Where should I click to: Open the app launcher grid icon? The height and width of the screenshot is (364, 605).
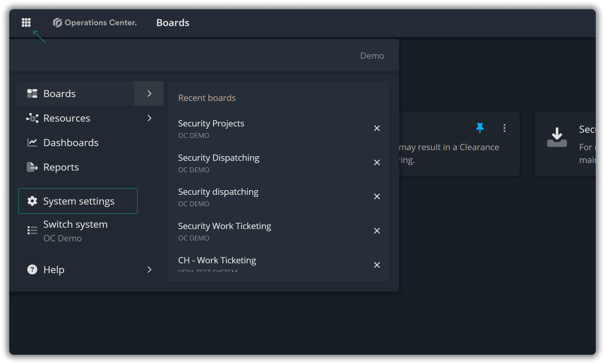point(26,23)
